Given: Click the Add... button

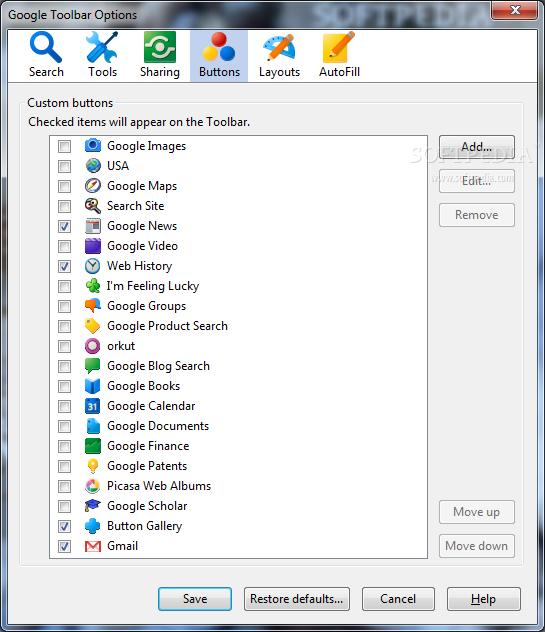Looking at the screenshot, I should tap(477, 147).
